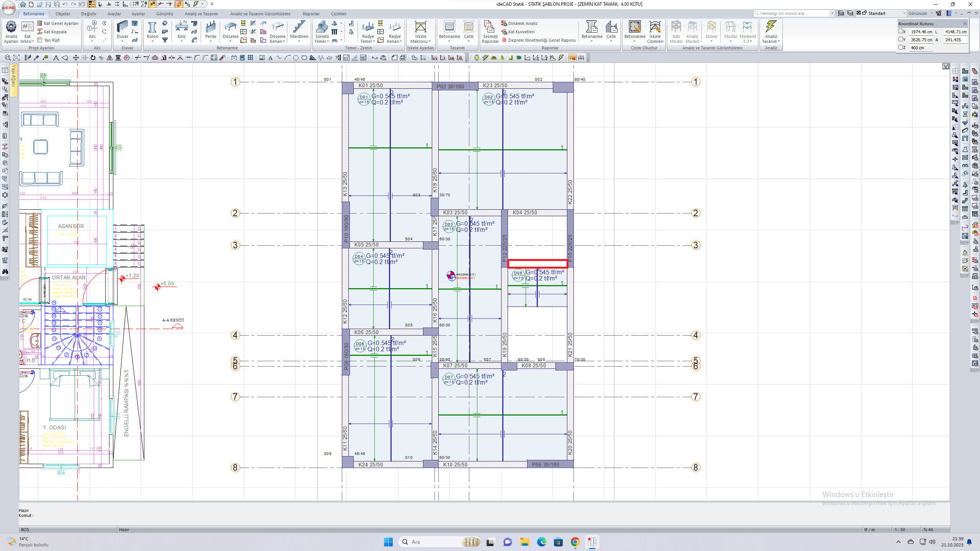Click the zoom out magnifier icon
This screenshot has height=551, width=980.
click(x=8, y=58)
